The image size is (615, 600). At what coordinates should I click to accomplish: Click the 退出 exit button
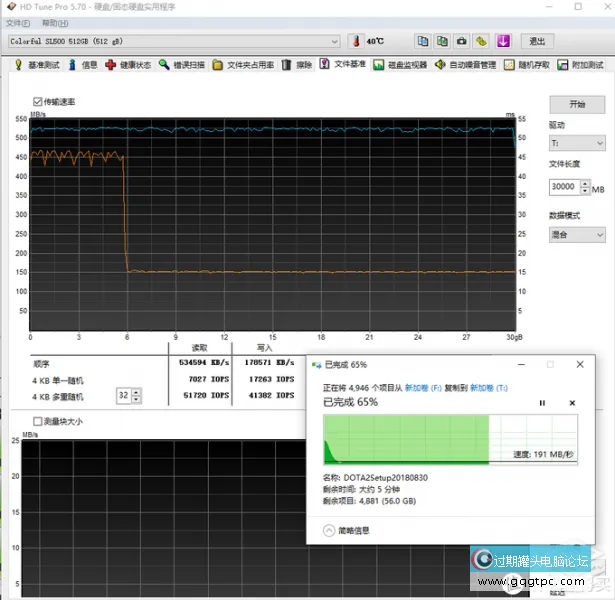click(x=537, y=41)
